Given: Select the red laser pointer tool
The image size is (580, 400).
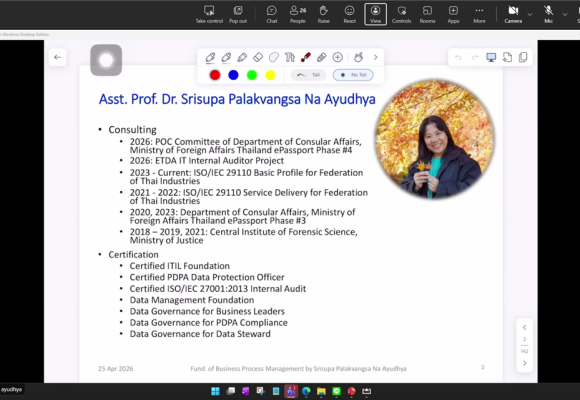Looking at the screenshot, I should click(306, 57).
